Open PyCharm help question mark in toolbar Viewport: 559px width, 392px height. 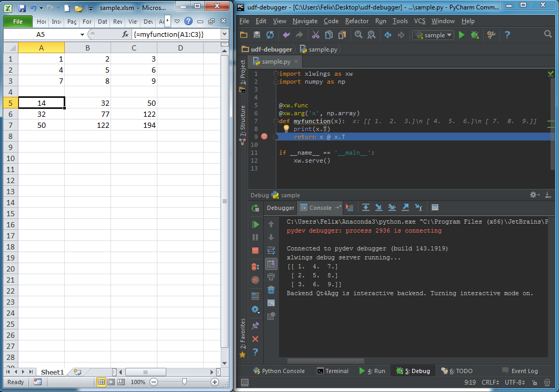(x=507, y=35)
